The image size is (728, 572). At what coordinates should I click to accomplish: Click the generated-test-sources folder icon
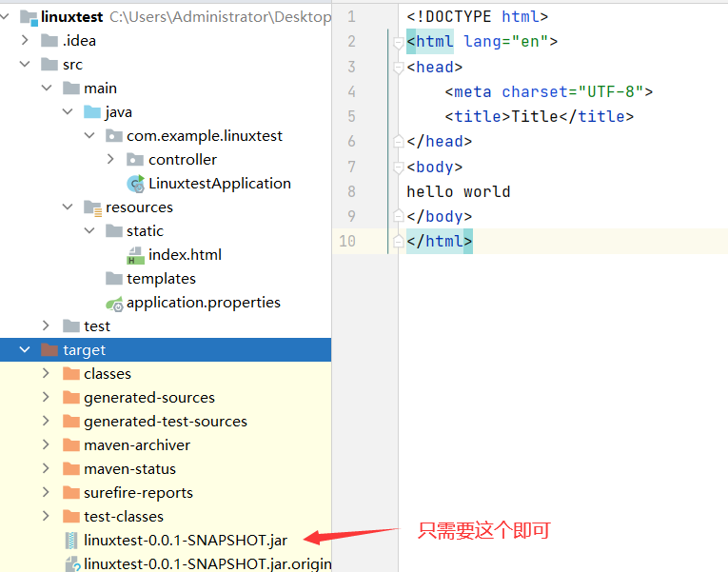pos(71,421)
